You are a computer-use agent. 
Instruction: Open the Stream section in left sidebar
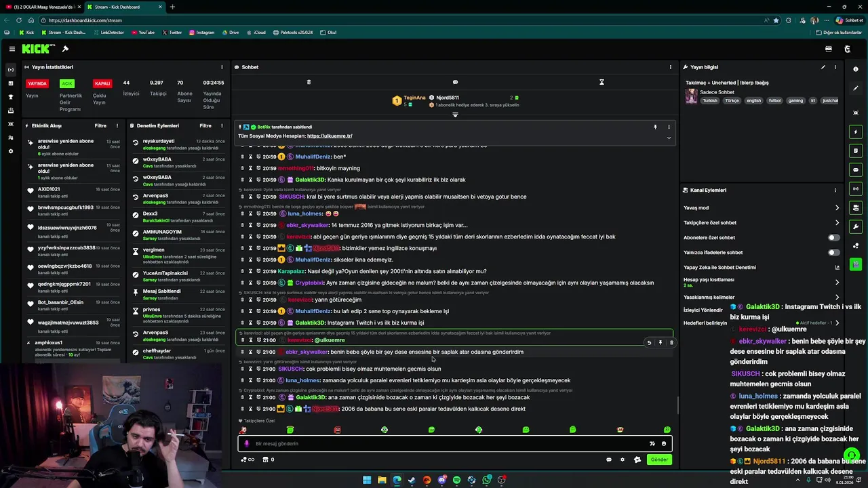coord(10,70)
